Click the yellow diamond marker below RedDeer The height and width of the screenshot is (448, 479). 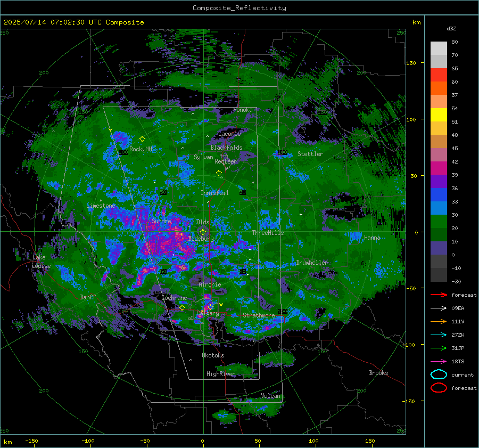219,173
